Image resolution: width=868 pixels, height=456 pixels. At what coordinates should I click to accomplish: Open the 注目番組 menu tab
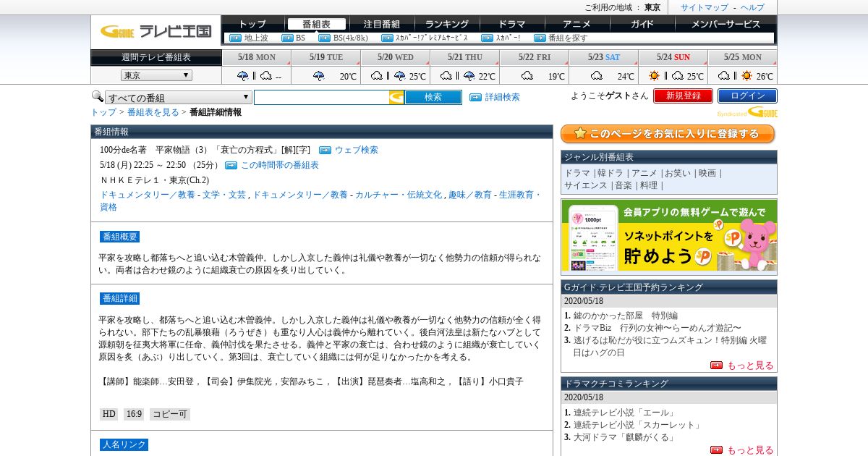(x=382, y=24)
